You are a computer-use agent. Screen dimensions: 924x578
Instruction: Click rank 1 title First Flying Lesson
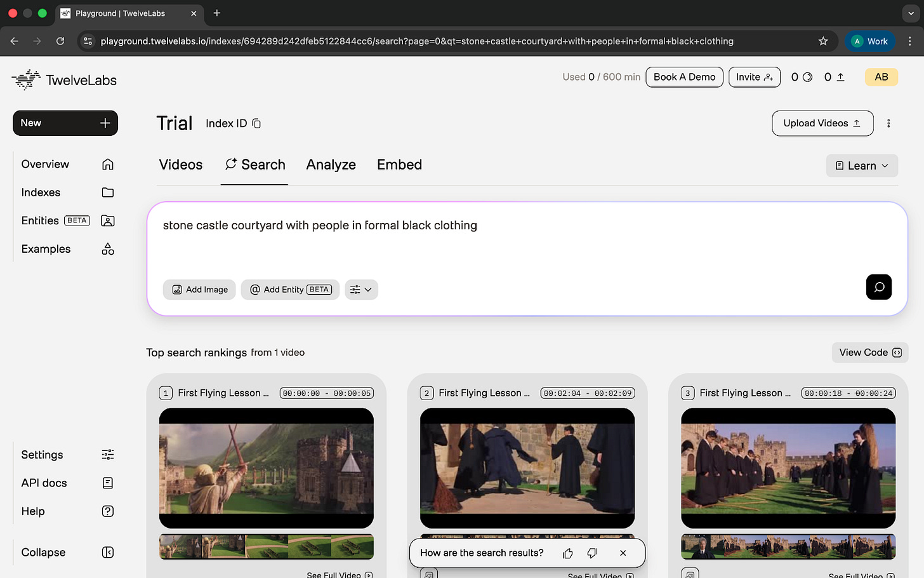pos(223,393)
